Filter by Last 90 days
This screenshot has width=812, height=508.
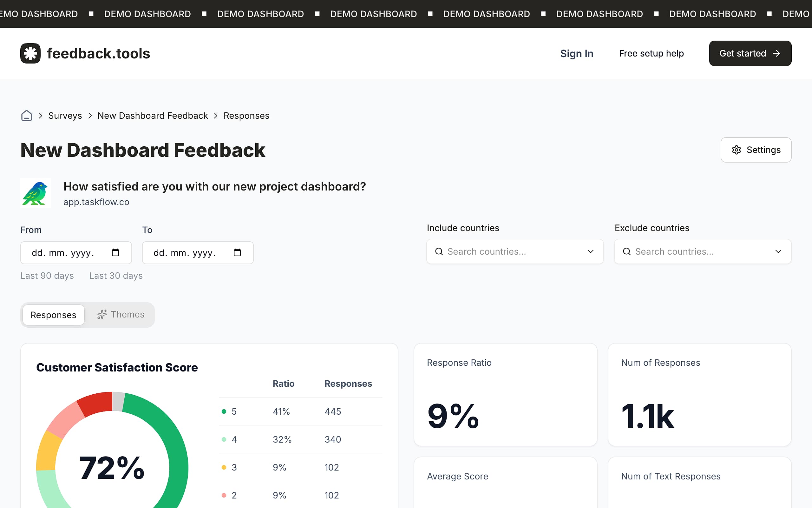pyautogui.click(x=47, y=276)
